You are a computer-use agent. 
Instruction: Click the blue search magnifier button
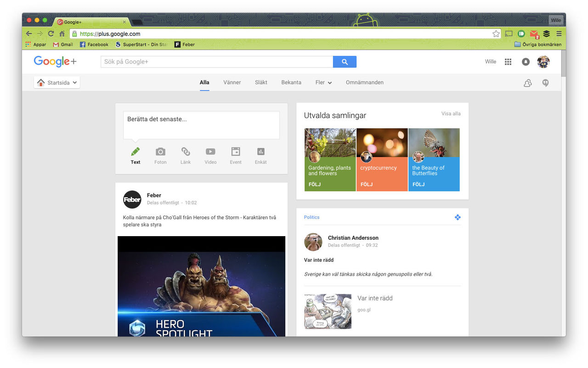point(345,62)
